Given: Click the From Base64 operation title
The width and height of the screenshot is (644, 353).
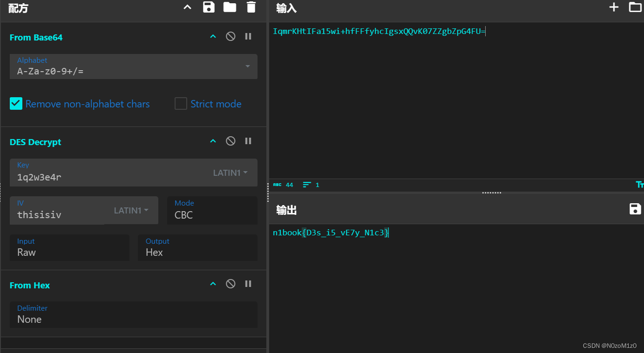Looking at the screenshot, I should point(36,37).
